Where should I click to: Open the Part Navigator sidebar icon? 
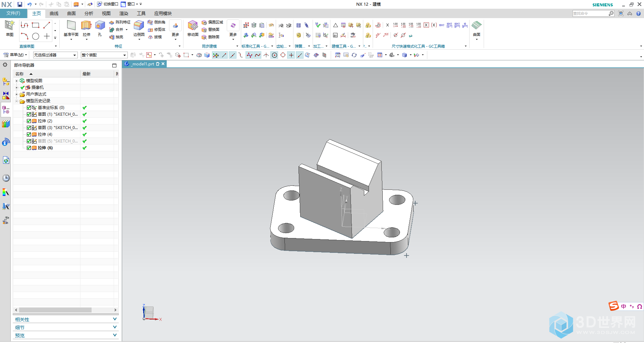click(x=6, y=110)
